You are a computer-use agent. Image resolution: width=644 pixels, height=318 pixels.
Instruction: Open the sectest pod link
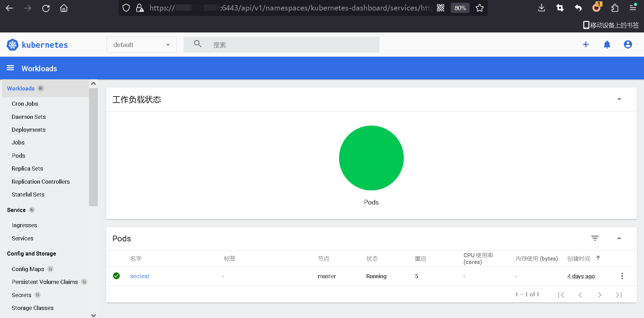(140, 276)
